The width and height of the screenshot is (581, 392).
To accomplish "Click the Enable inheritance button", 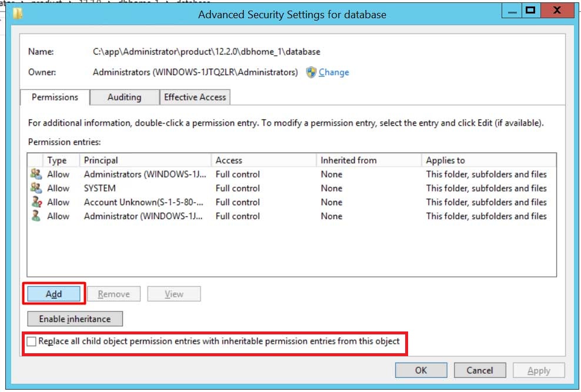I will 75,319.
